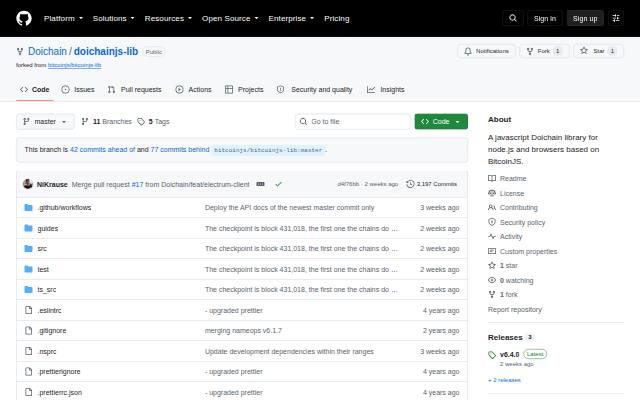Open the test folder
The height and width of the screenshot is (400, 640).
tap(43, 269)
